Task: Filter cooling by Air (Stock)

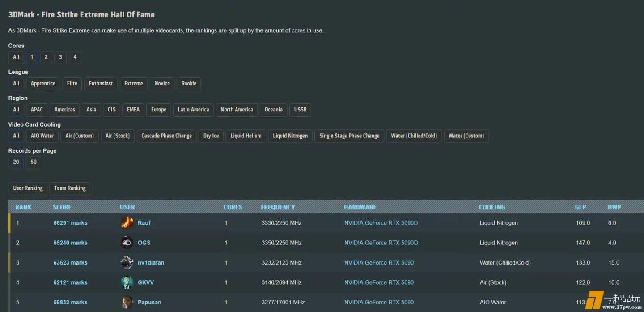Action: [118, 136]
